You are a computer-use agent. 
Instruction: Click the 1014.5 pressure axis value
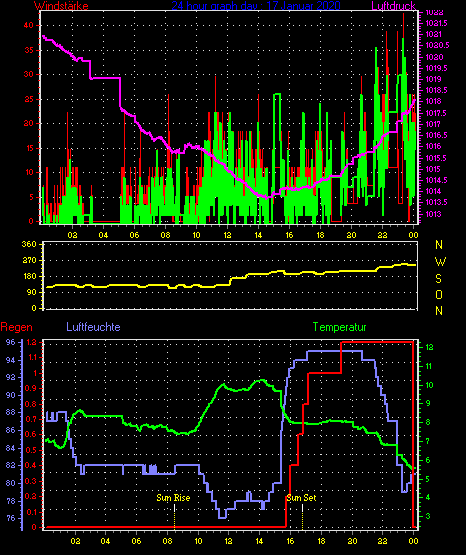pyautogui.click(x=436, y=180)
